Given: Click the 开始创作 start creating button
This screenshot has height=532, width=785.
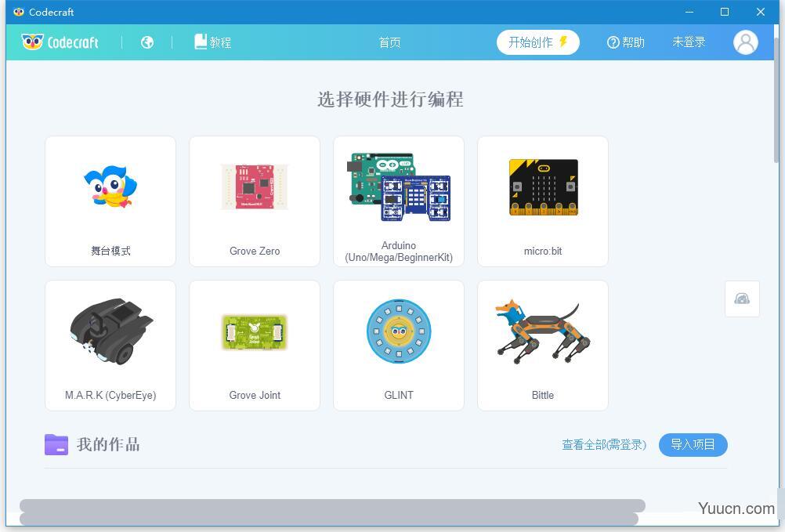Looking at the screenshot, I should tap(537, 42).
